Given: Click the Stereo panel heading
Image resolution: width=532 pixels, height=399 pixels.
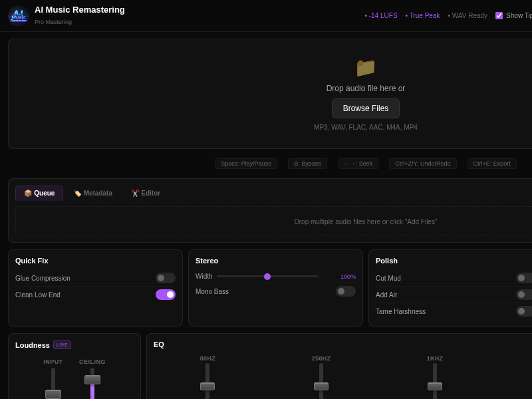Looking at the screenshot, I should [x=207, y=261].
